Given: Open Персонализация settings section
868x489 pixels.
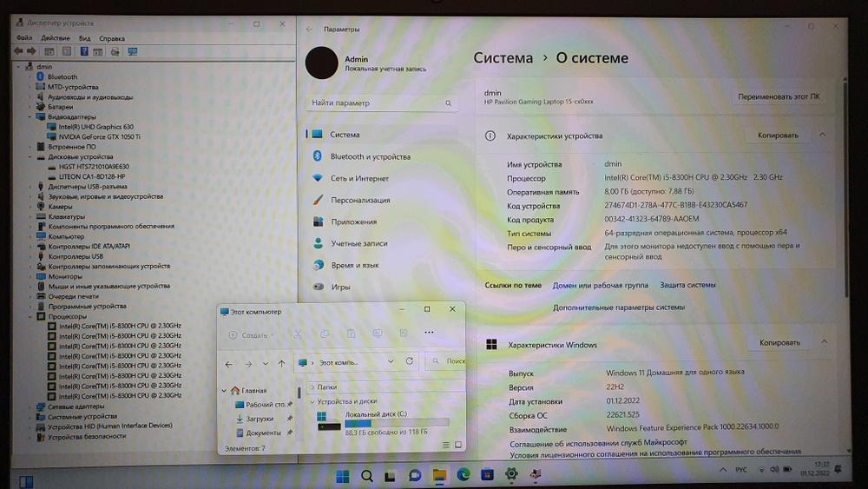Looking at the screenshot, I should point(382,200).
